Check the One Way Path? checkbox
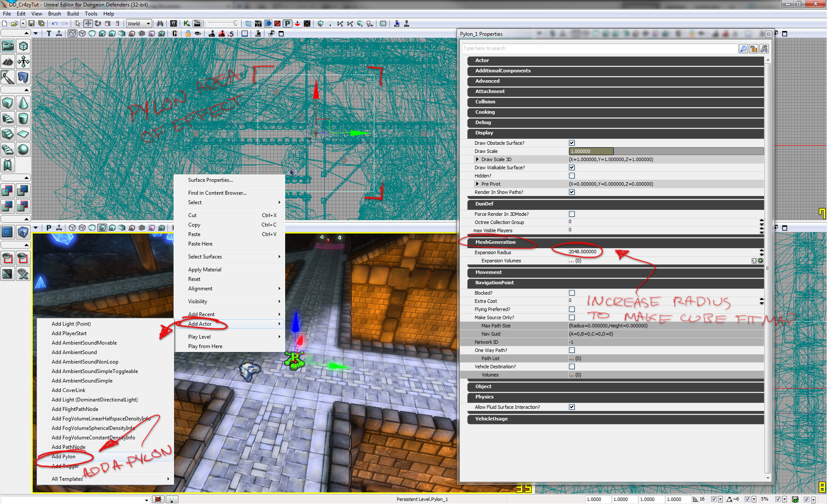 pyautogui.click(x=572, y=350)
